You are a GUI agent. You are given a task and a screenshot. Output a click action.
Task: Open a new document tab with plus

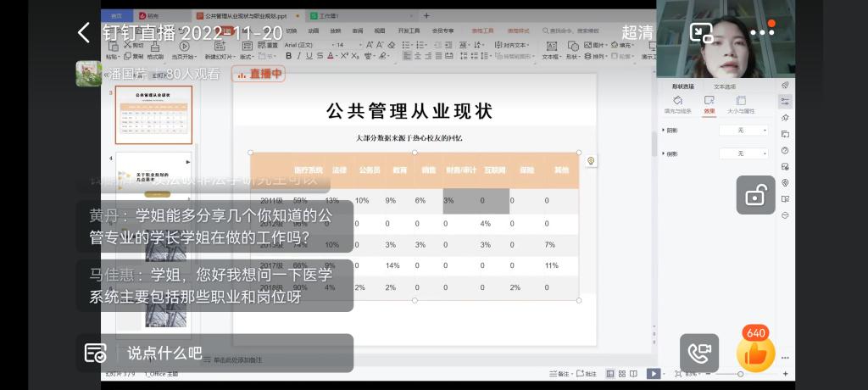[426, 15]
